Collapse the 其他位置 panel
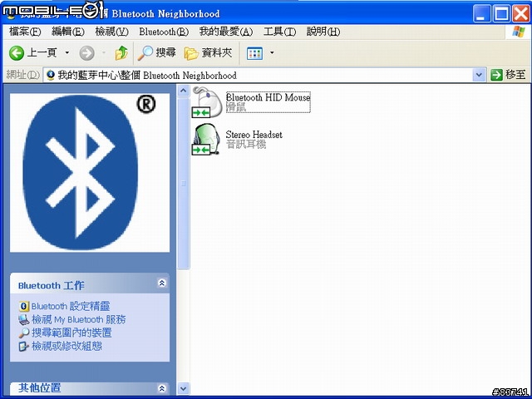The image size is (532, 399). coord(162,388)
